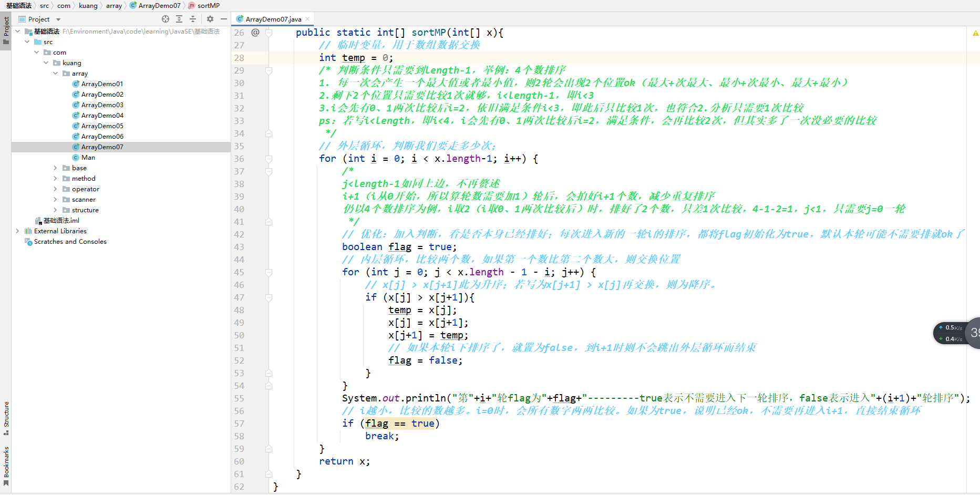
Task: Click the Expand All icon in Project panel
Action: pos(179,19)
